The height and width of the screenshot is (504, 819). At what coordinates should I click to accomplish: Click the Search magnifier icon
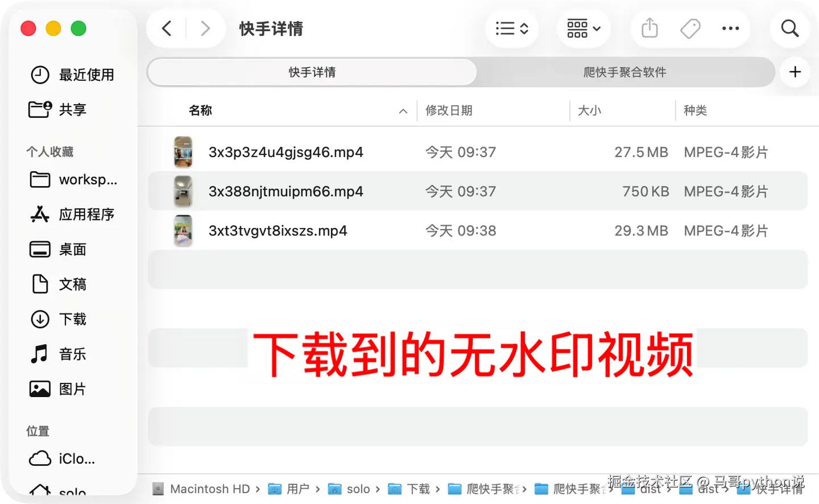789,28
